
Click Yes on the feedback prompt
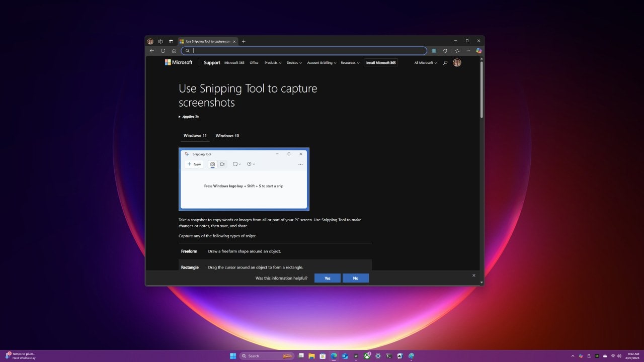327,278
